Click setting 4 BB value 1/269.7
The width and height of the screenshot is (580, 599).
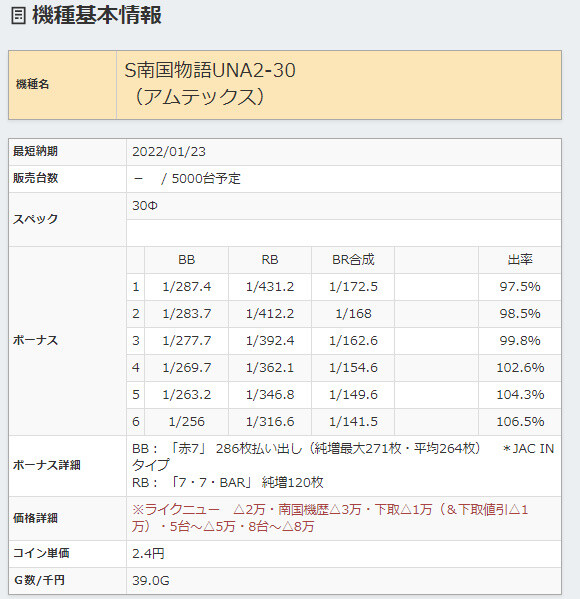tap(186, 367)
